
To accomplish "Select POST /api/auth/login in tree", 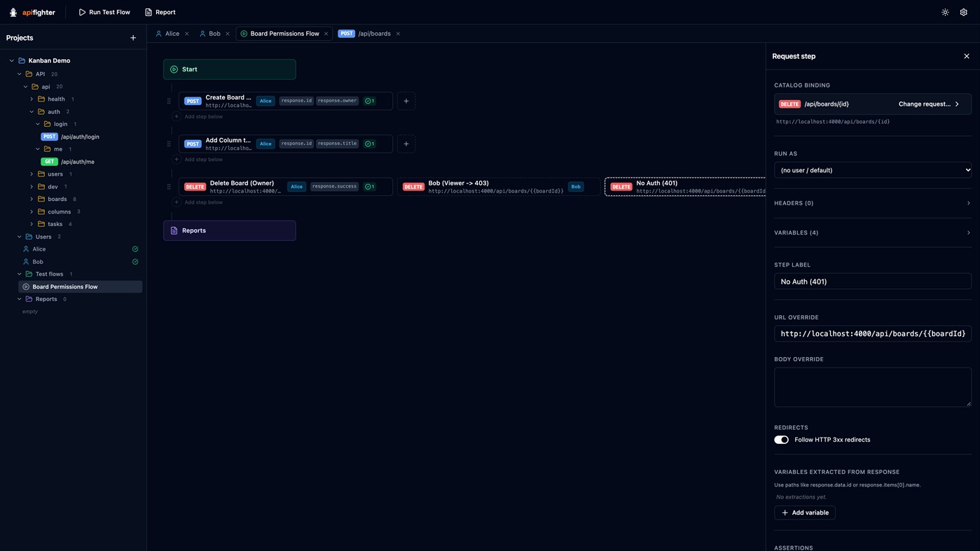I will click(70, 137).
